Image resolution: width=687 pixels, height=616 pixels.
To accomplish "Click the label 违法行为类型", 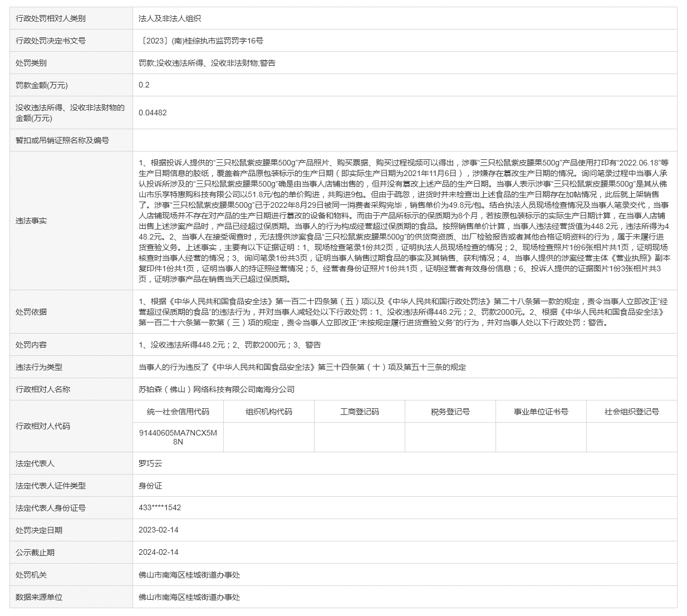I will 39,367.
